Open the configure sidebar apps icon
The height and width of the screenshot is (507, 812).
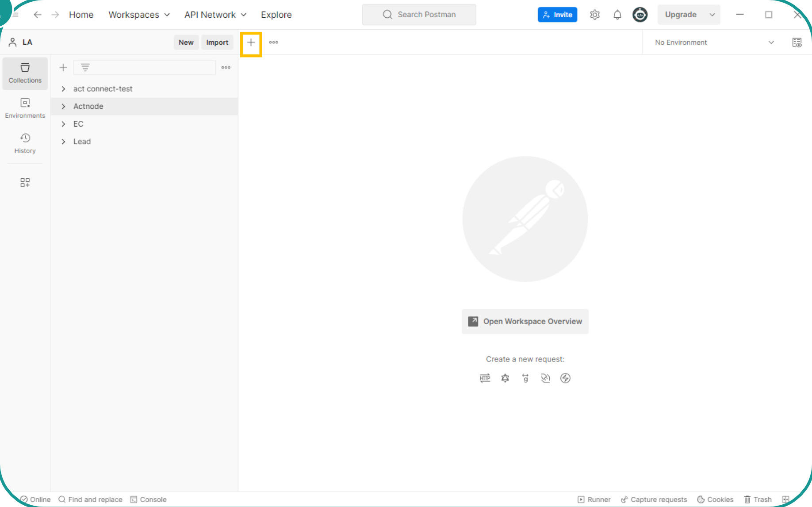[x=25, y=182]
